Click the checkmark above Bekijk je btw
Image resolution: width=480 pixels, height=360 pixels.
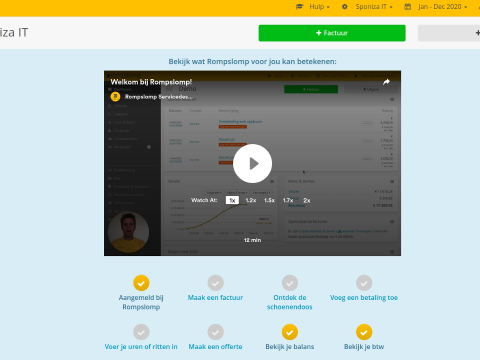point(364,332)
